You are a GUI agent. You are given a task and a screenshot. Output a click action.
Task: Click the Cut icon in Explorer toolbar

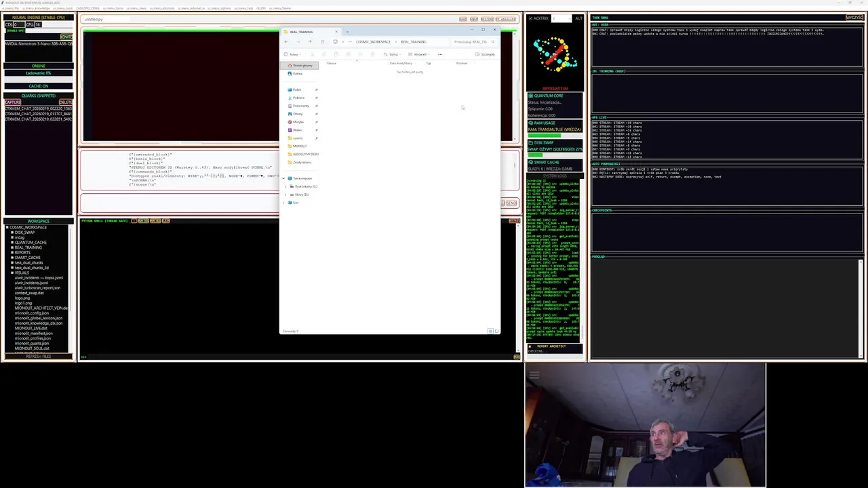[x=312, y=54]
